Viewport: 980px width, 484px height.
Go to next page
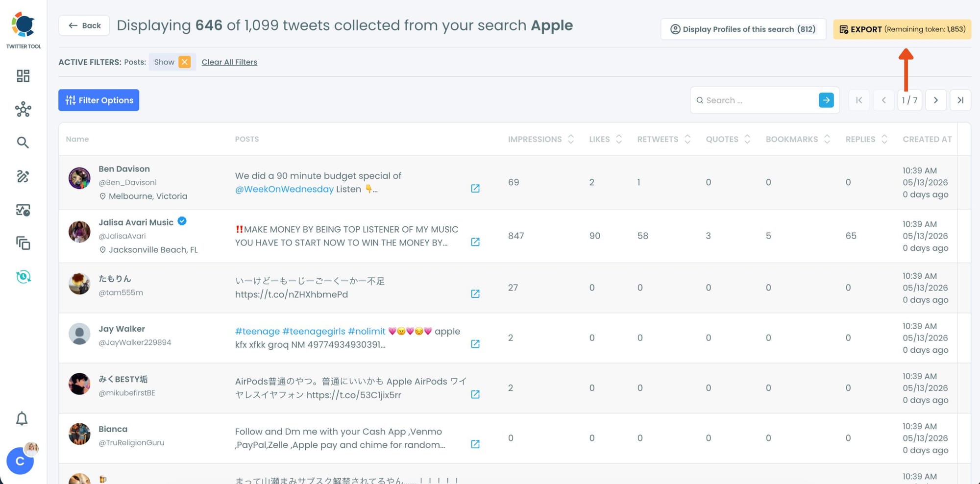935,100
